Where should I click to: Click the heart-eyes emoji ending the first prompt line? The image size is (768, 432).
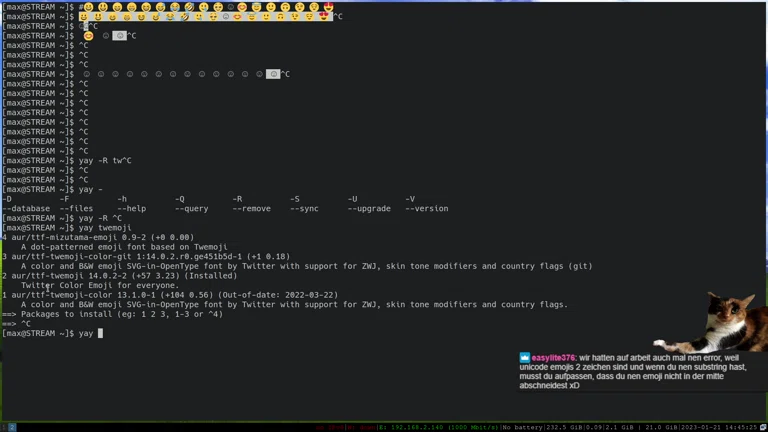coord(328,7)
